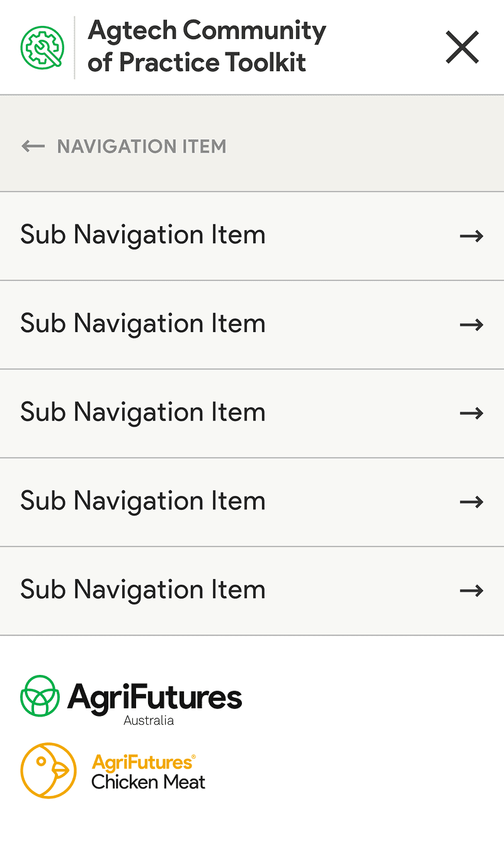
Task: Click the fifth sub navigation row's arrow
Action: (471, 591)
